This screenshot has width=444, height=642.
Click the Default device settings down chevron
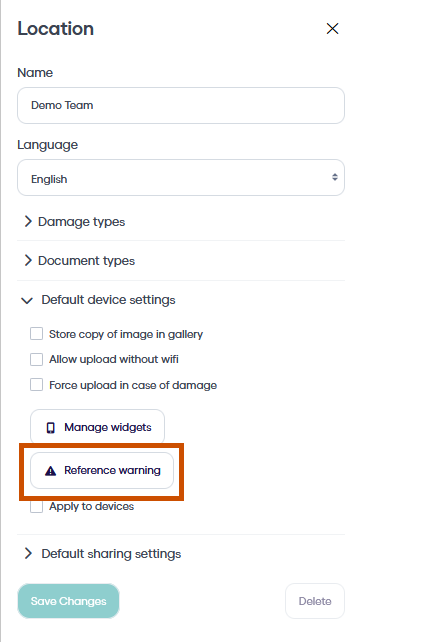click(x=27, y=301)
